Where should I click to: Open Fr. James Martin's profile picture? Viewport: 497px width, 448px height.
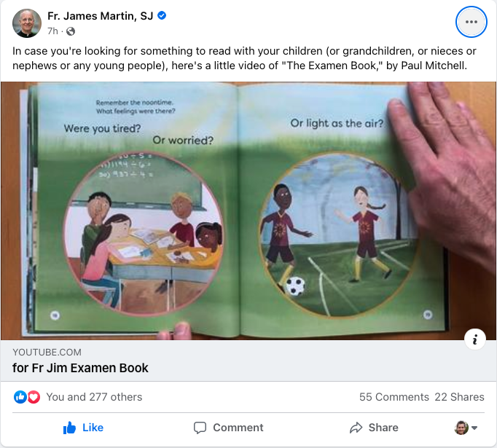click(x=27, y=23)
